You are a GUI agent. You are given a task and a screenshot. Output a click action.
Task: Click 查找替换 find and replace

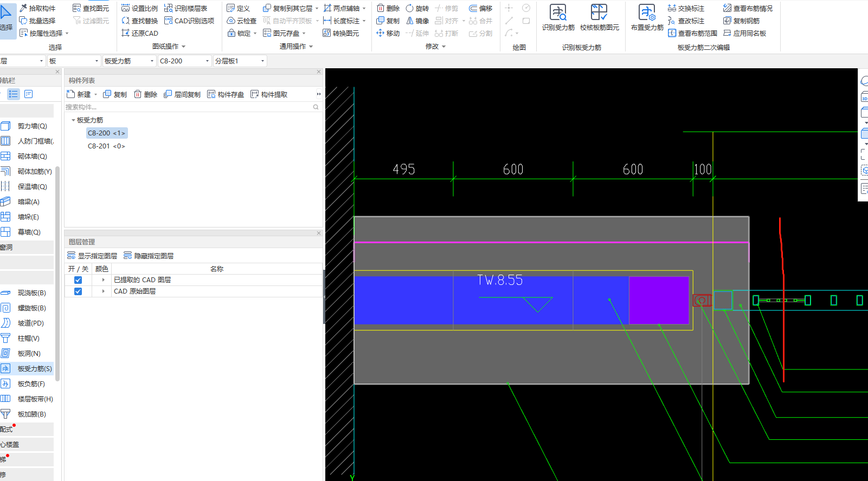tap(140, 21)
